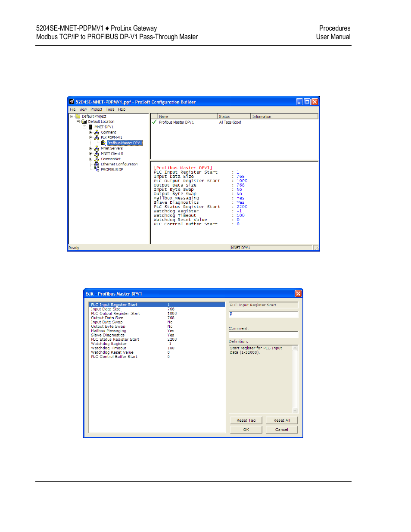Click the Comment node network icon

tap(97, 132)
